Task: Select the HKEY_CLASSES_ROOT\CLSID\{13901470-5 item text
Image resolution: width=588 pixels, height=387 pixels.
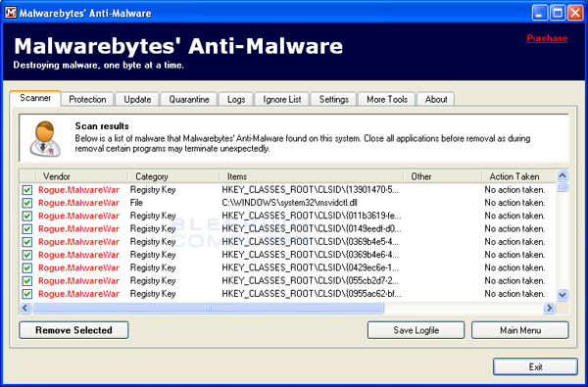Action: [311, 190]
